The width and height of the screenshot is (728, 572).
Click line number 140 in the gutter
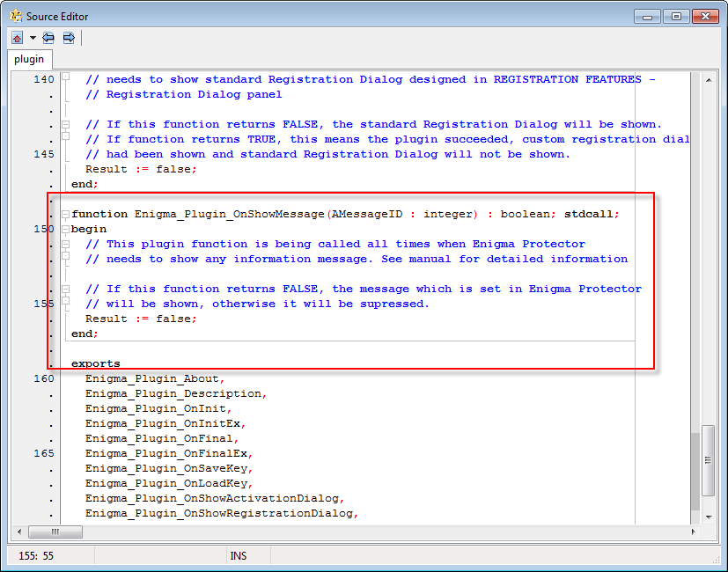pos(44,79)
